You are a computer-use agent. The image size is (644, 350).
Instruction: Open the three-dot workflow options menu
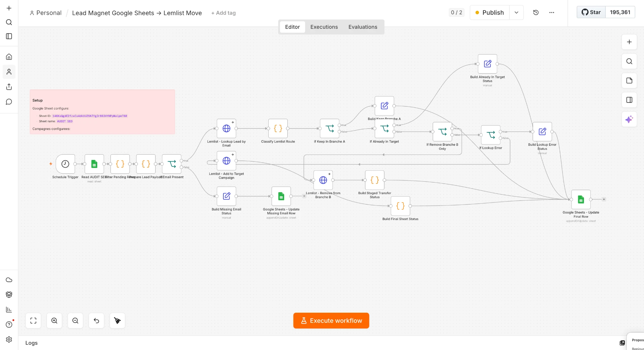click(552, 12)
